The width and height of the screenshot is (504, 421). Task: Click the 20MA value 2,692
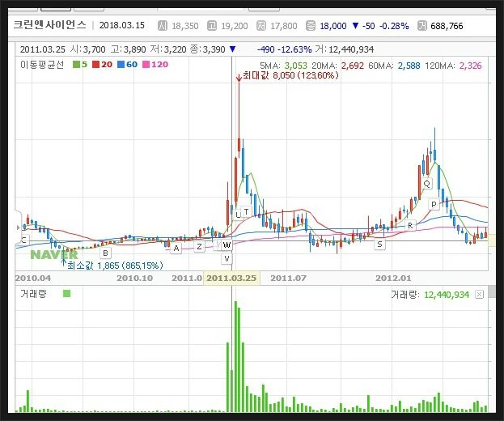coord(352,66)
